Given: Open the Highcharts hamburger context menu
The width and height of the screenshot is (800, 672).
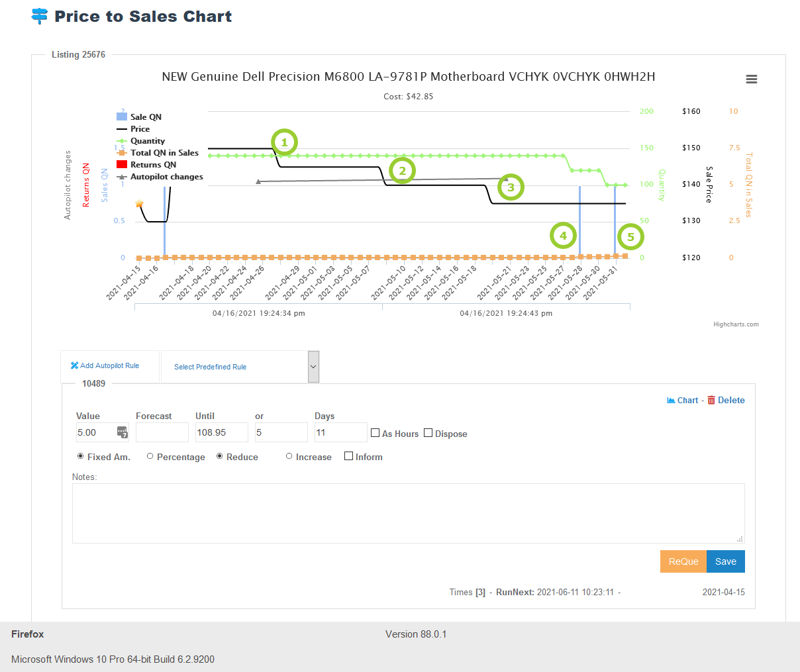Looking at the screenshot, I should click(x=751, y=79).
